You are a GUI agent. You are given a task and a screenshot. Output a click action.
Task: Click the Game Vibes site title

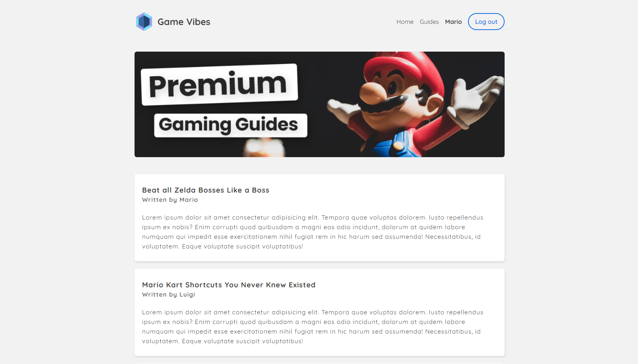pyautogui.click(x=184, y=22)
